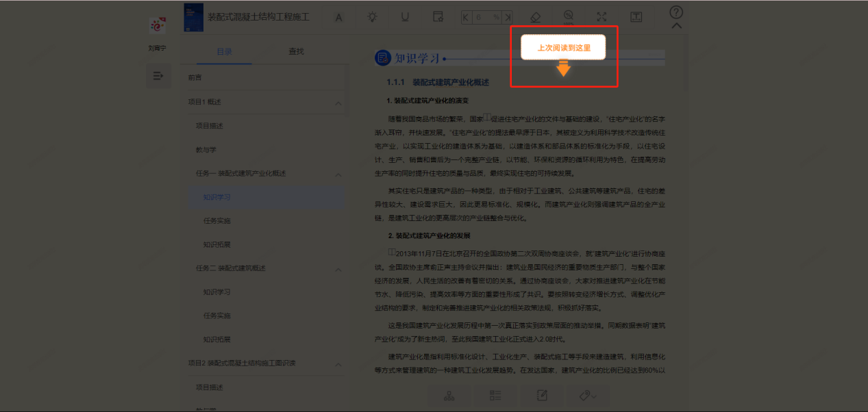Enter fullscreen reading mode
The image size is (868, 412).
pos(602,17)
